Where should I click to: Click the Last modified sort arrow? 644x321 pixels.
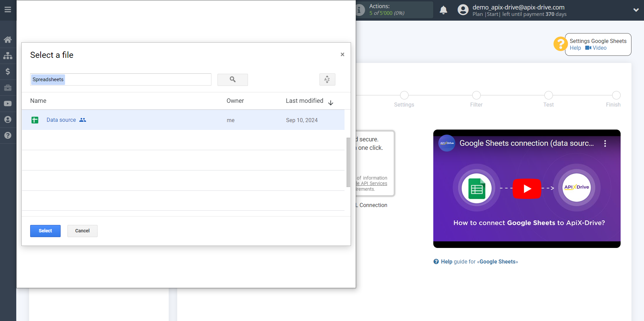(331, 103)
